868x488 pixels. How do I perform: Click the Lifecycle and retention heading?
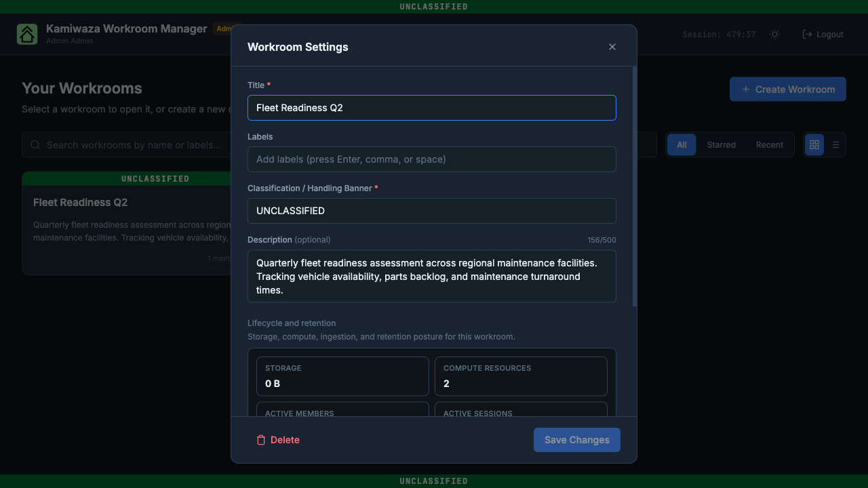click(x=292, y=323)
